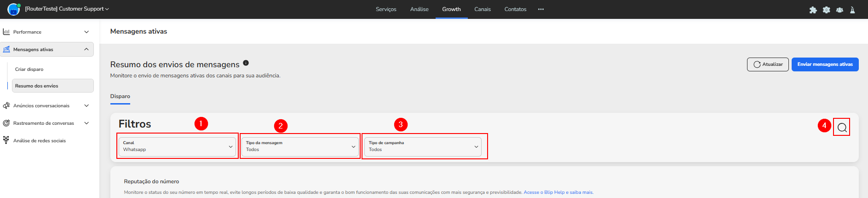The image size is (868, 198).
Task: Open the RouterTeste Customer Support switcher
Action: point(67,9)
